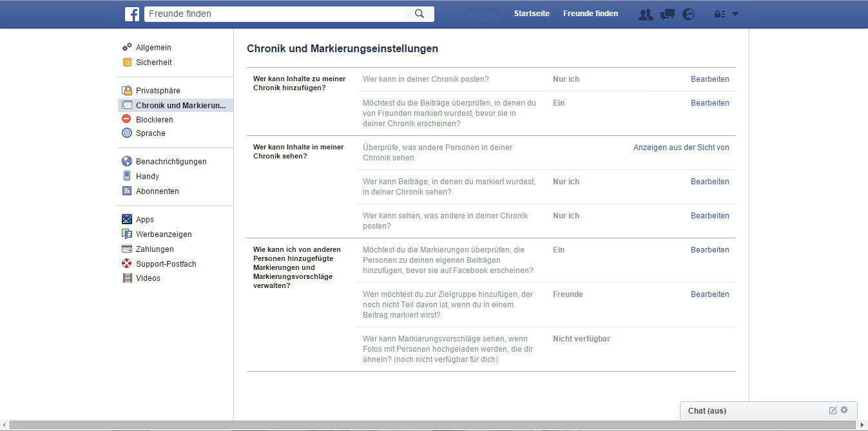This screenshot has height=431, width=868.
Task: Click in the Freunde finden search field
Action: [275, 14]
